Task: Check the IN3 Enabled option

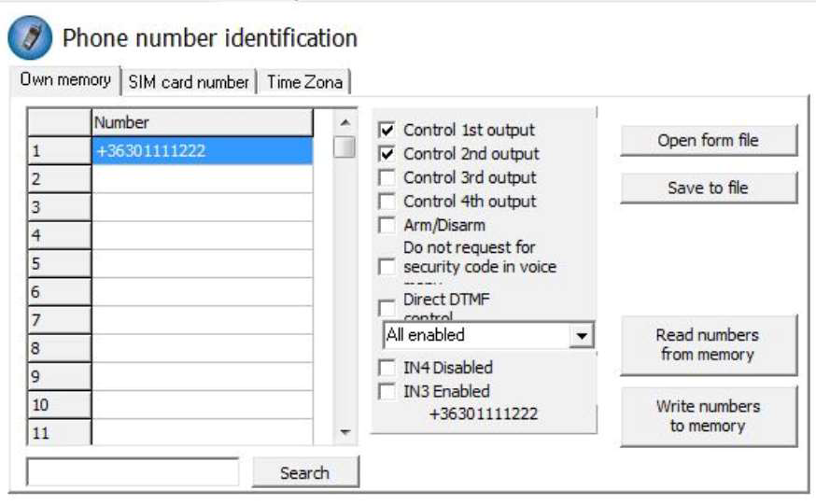Action: [387, 391]
